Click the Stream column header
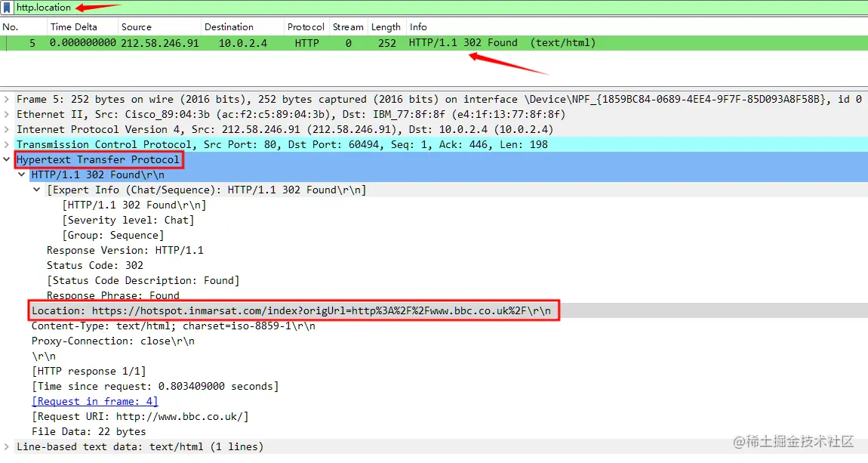 348,26
